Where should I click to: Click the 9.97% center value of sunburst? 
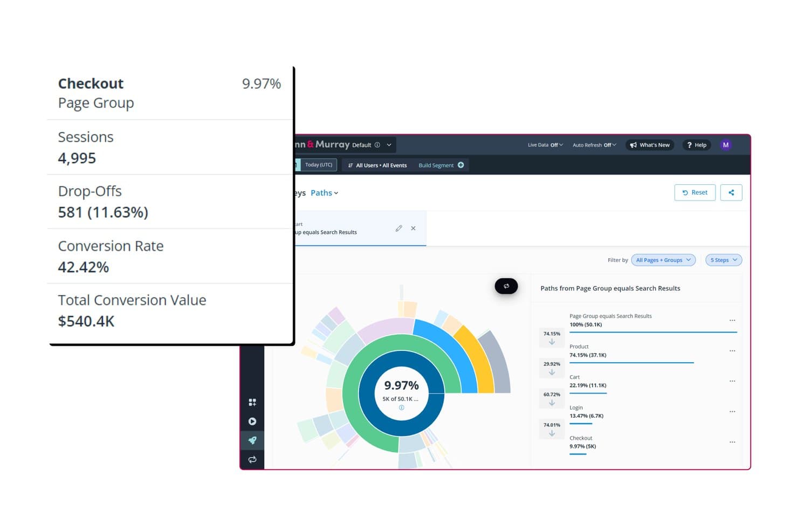401,385
